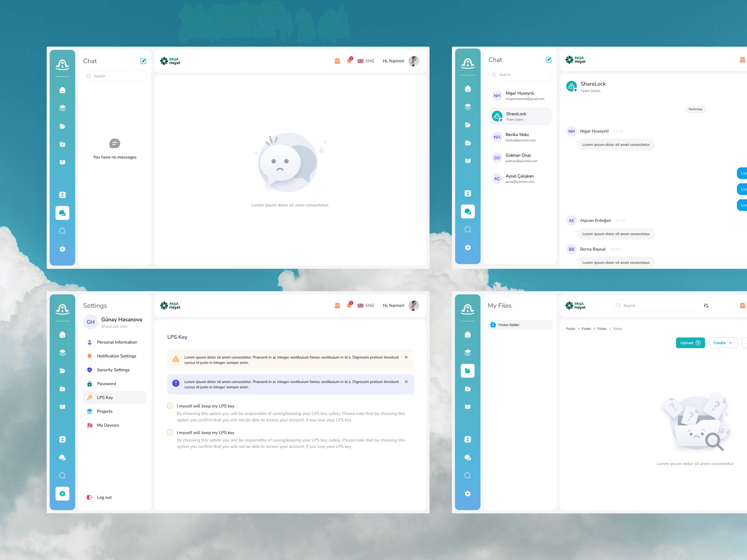This screenshot has height=560, width=747.
Task: Open Security Settings menu item
Action: coord(113,370)
